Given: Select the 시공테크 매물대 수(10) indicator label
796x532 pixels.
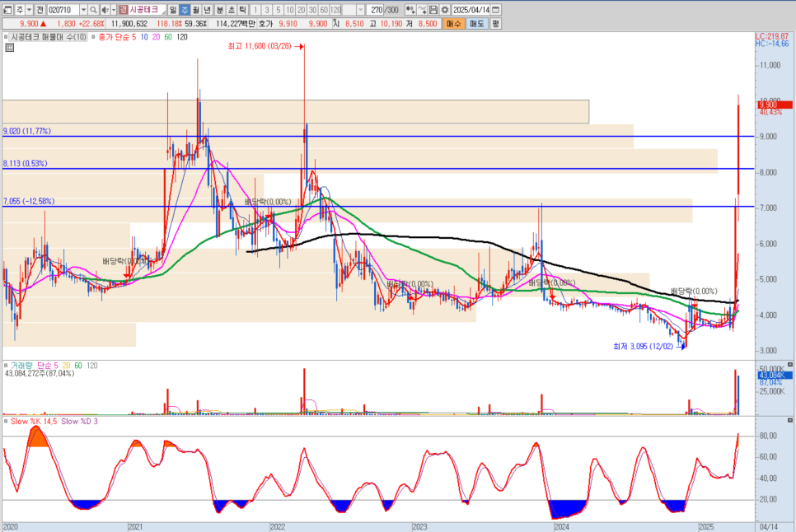Looking at the screenshot, I should [49, 37].
